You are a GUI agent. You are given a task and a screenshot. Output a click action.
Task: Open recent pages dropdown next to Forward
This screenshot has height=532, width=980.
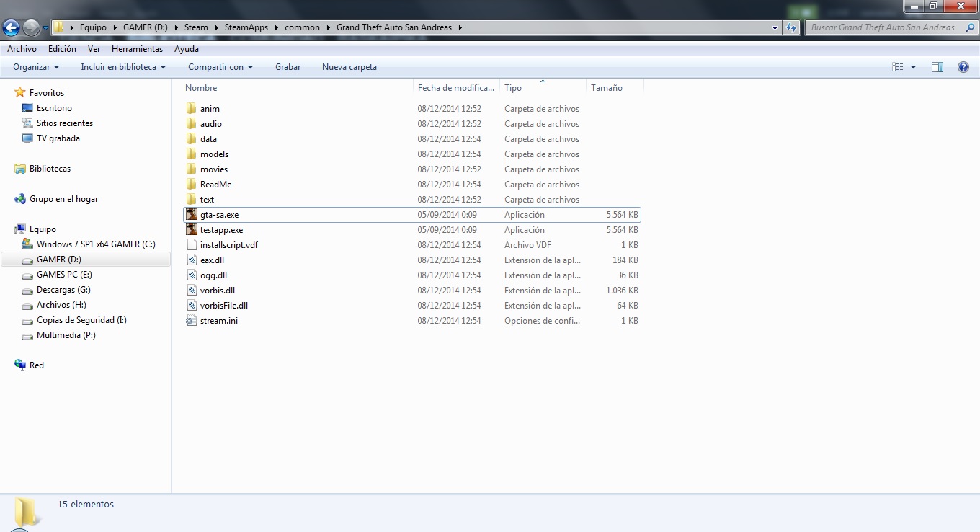(x=45, y=28)
